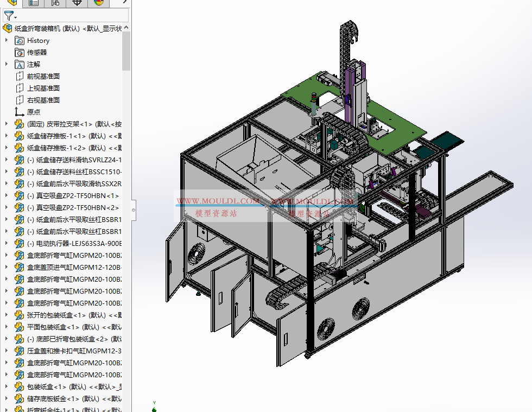Expand the 纸盒储存推板-1<1> component
The height and width of the screenshot is (412, 532).
7,135
